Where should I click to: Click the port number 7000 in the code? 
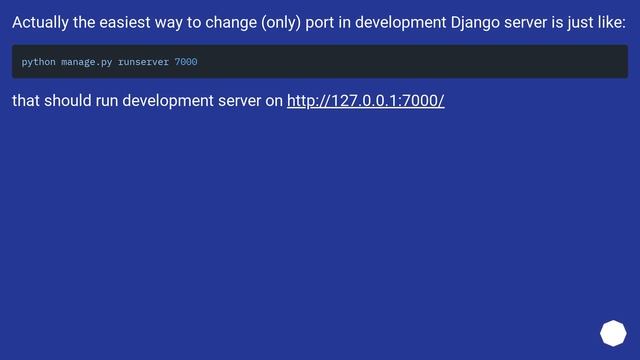point(186,62)
